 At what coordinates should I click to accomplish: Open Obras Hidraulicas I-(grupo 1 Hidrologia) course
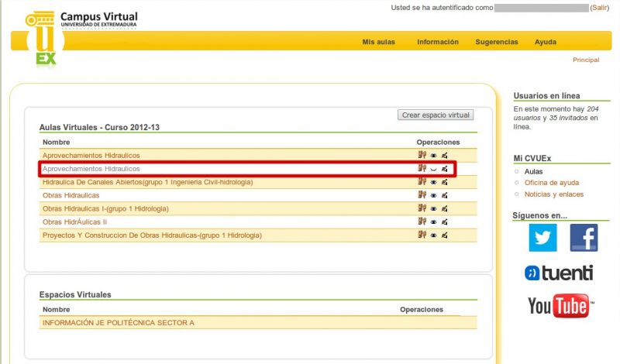pyautogui.click(x=105, y=208)
